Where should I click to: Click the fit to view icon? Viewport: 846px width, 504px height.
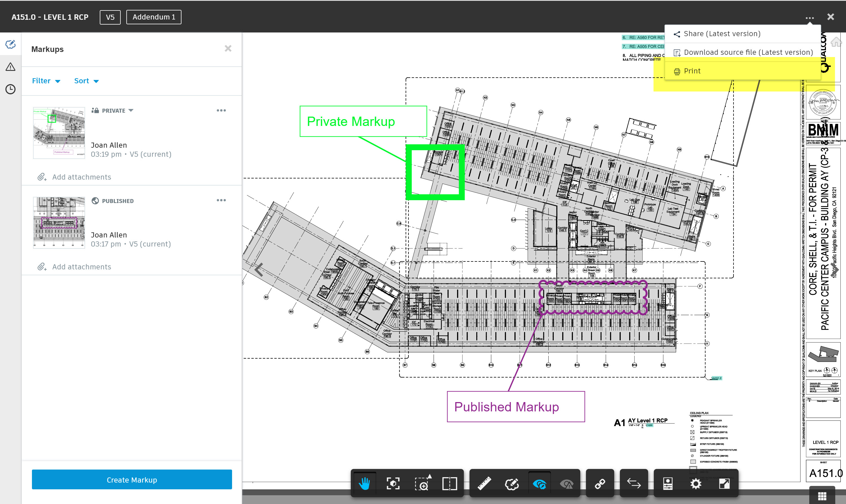click(x=393, y=483)
